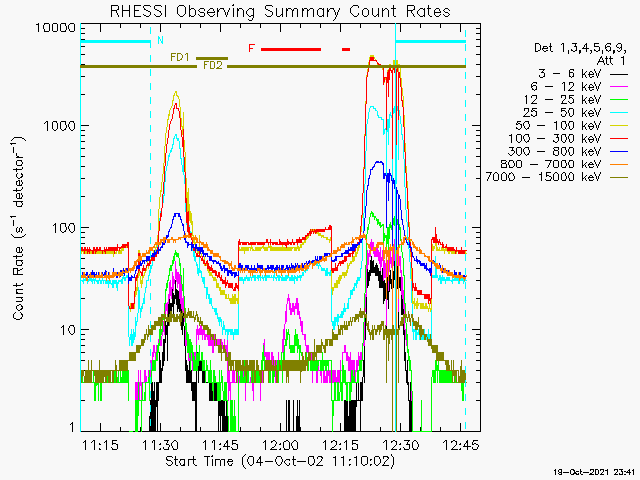This screenshot has width=640, height=480.
Task: Click the green line swatch for 12 - 25 keV
Action: pos(619,100)
